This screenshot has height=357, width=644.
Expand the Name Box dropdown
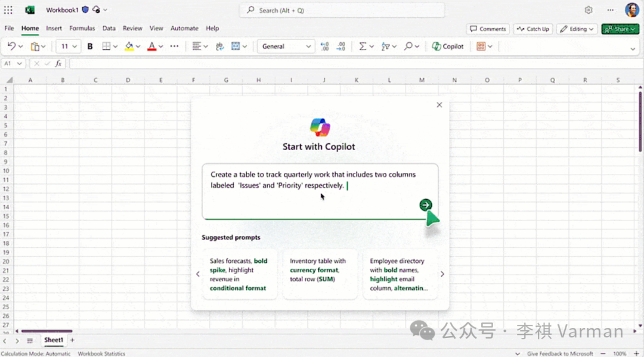(x=19, y=64)
